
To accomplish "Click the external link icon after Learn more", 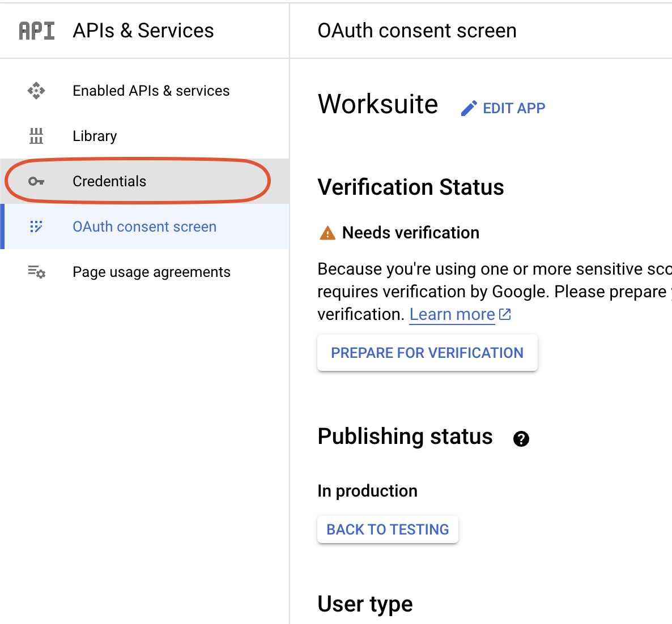I will tap(505, 314).
